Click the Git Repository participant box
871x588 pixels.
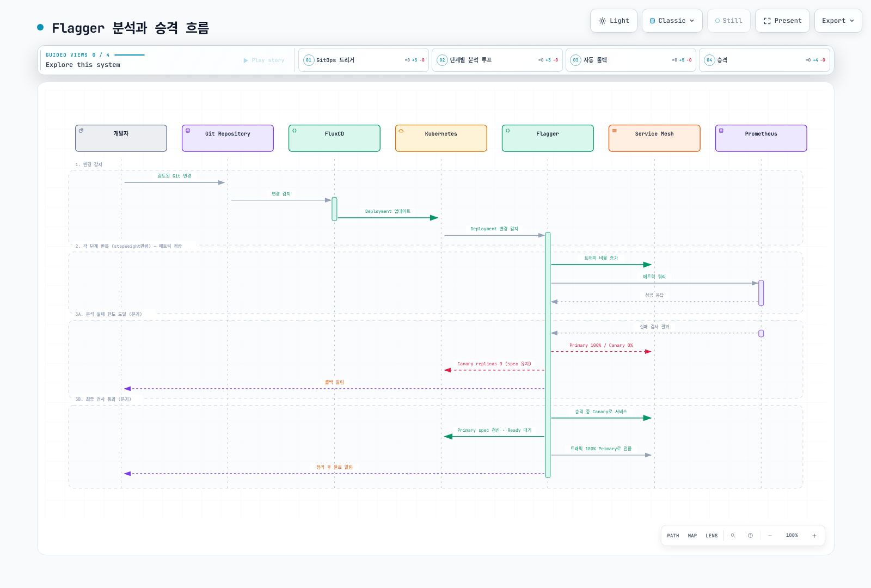click(228, 138)
